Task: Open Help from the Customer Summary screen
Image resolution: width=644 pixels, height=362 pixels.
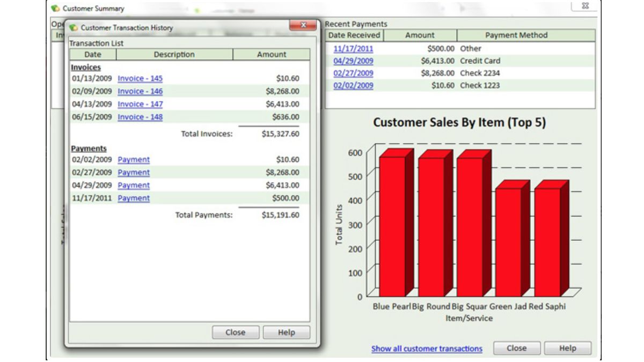Action: click(567, 348)
